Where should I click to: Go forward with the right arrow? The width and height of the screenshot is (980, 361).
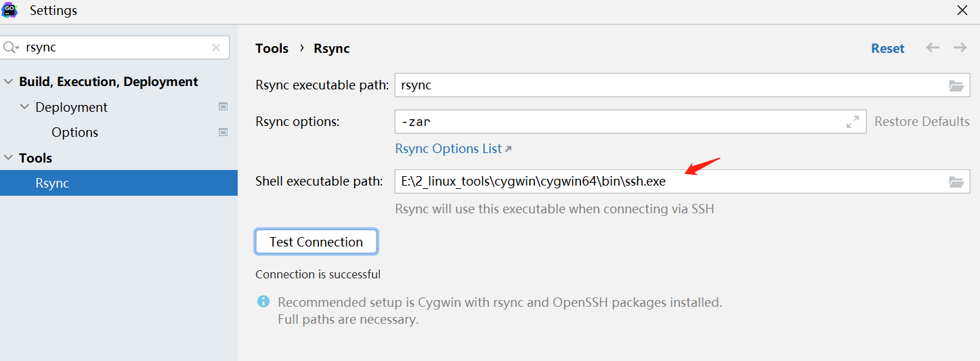(x=960, y=47)
